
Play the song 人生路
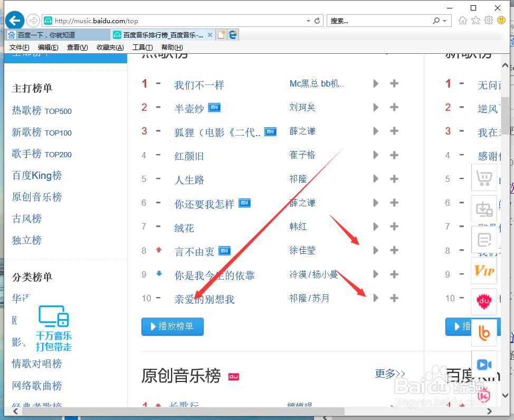pyautogui.click(x=376, y=179)
